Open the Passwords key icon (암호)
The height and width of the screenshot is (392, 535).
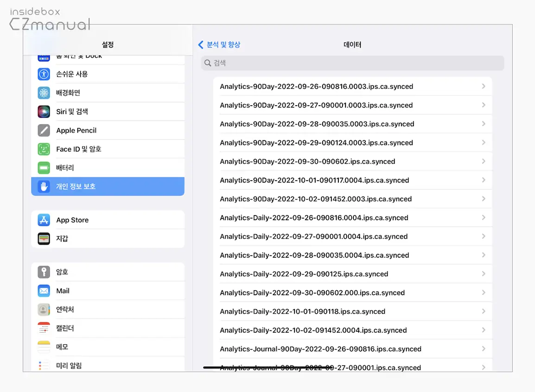(44, 272)
